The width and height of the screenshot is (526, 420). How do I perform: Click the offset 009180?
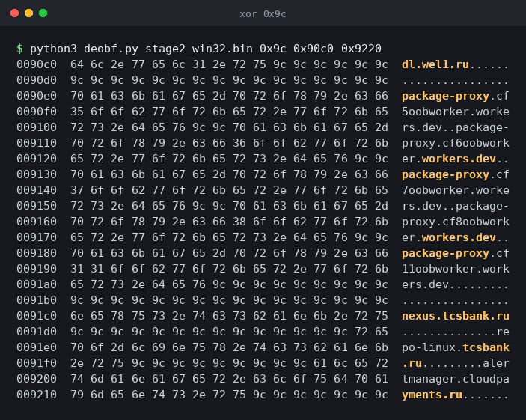37,253
